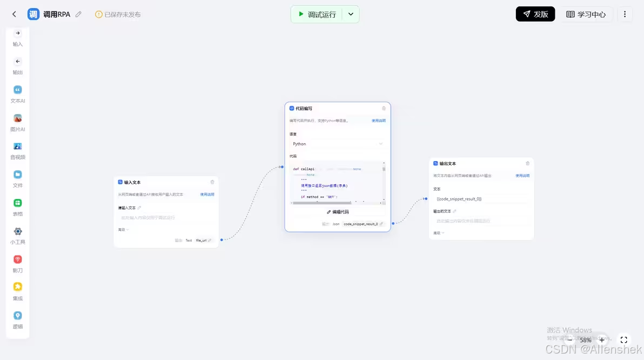Viewport: 644px width, 360px height.
Task: Open the 音视频 sidebar category
Action: [18, 151]
